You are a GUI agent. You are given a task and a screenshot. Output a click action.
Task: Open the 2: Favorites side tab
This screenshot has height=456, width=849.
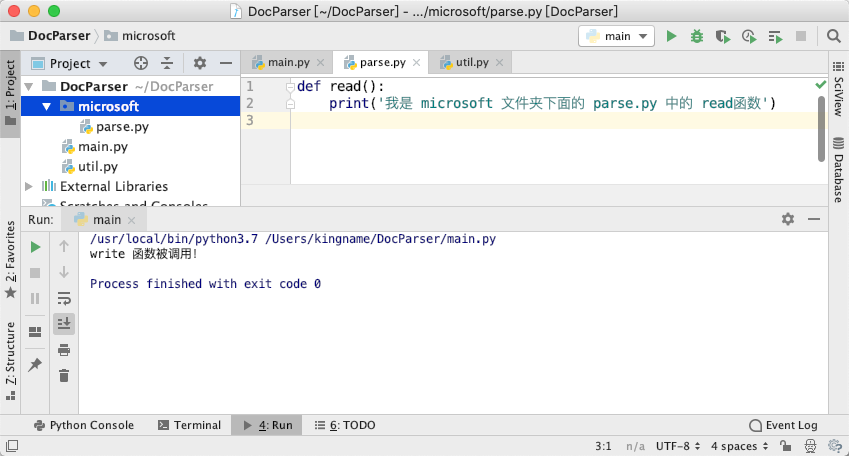point(10,259)
